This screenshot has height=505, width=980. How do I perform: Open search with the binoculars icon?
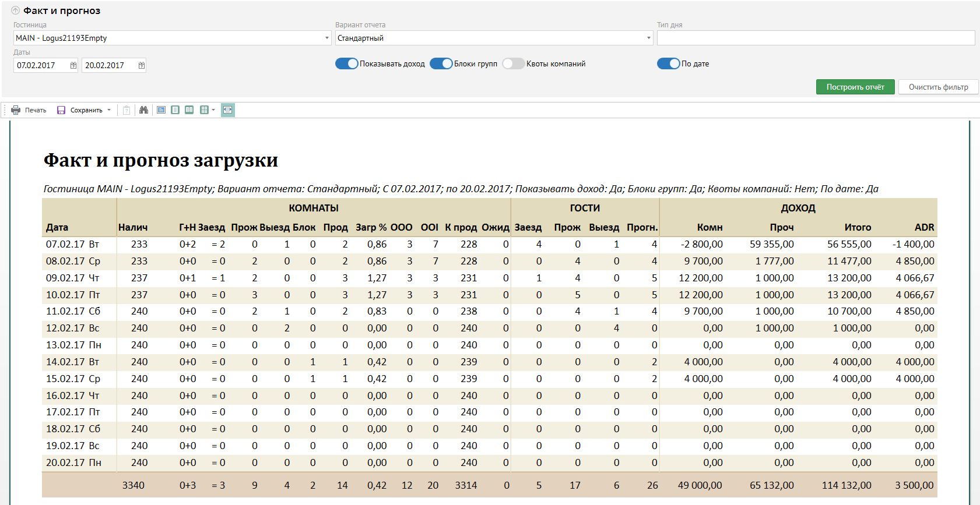143,110
